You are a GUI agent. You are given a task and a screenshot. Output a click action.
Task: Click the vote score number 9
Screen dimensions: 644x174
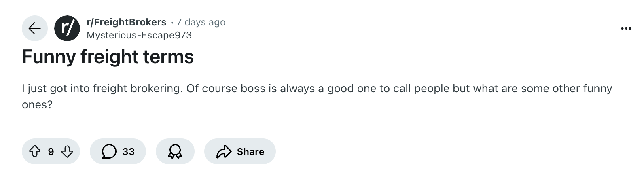pyautogui.click(x=51, y=151)
